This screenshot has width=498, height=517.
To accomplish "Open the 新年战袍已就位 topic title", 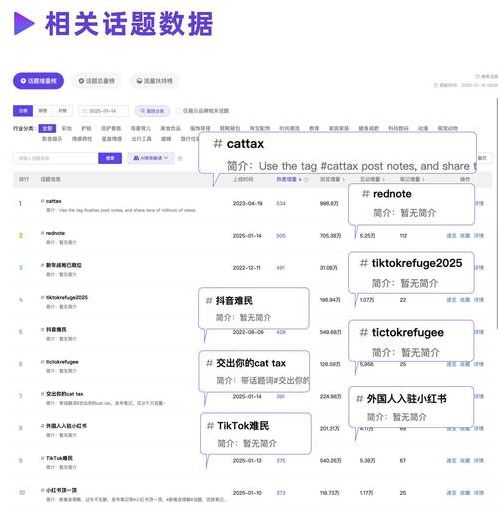I will [x=64, y=265].
